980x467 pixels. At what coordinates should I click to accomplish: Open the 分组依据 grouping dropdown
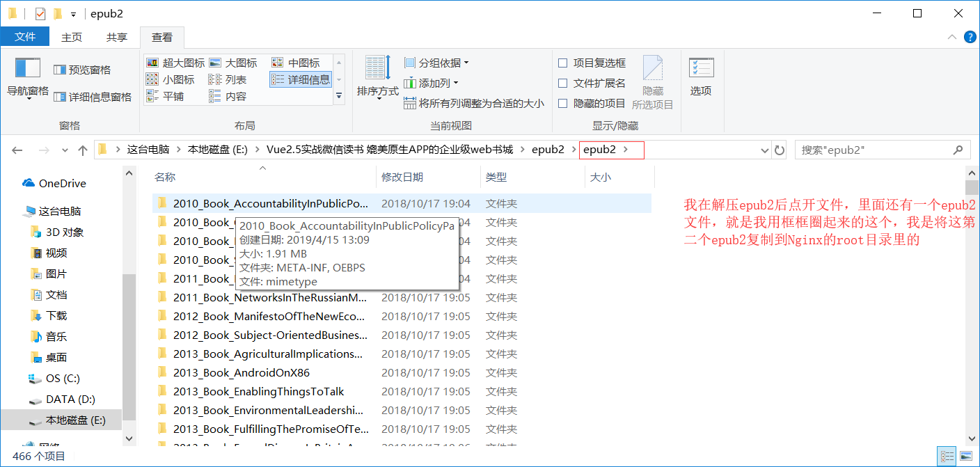tap(435, 62)
